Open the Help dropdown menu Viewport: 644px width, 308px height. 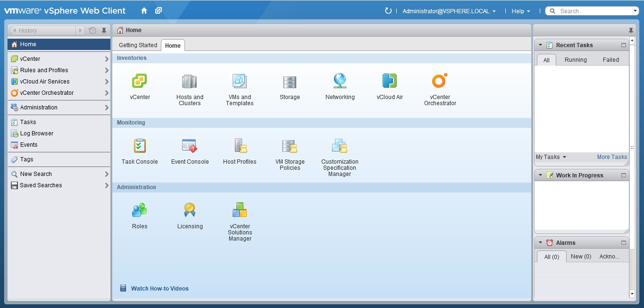point(520,11)
